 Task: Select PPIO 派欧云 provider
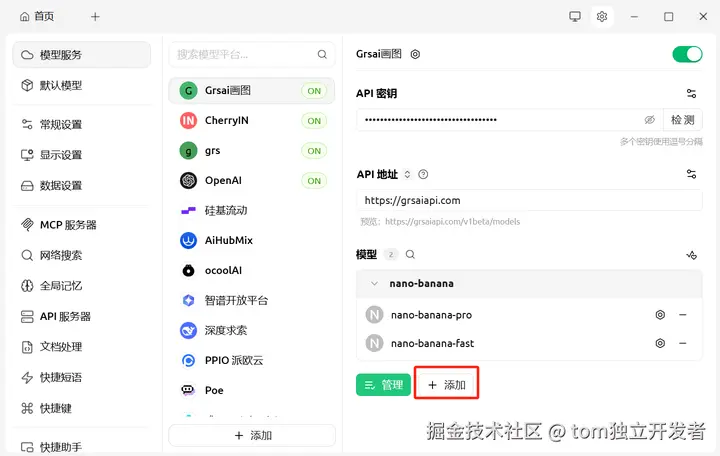click(x=252, y=360)
